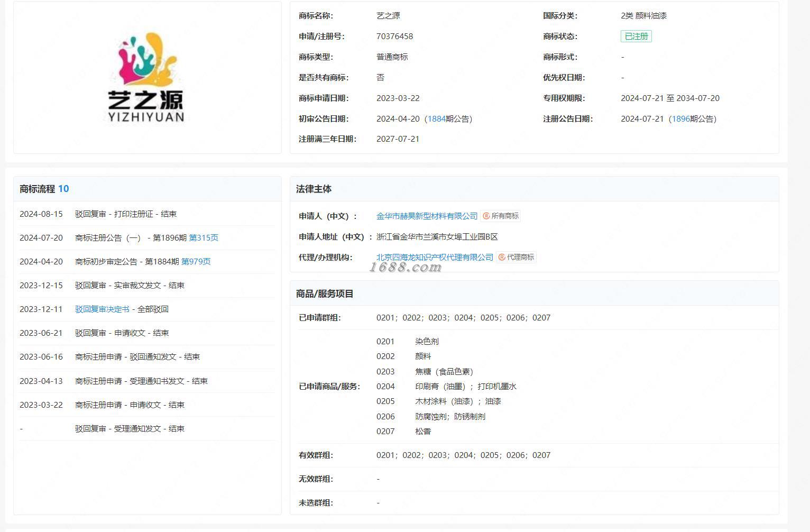Screen dimensions: 810x532
Task: Click the 已注册 status badge
Action: click(x=636, y=36)
